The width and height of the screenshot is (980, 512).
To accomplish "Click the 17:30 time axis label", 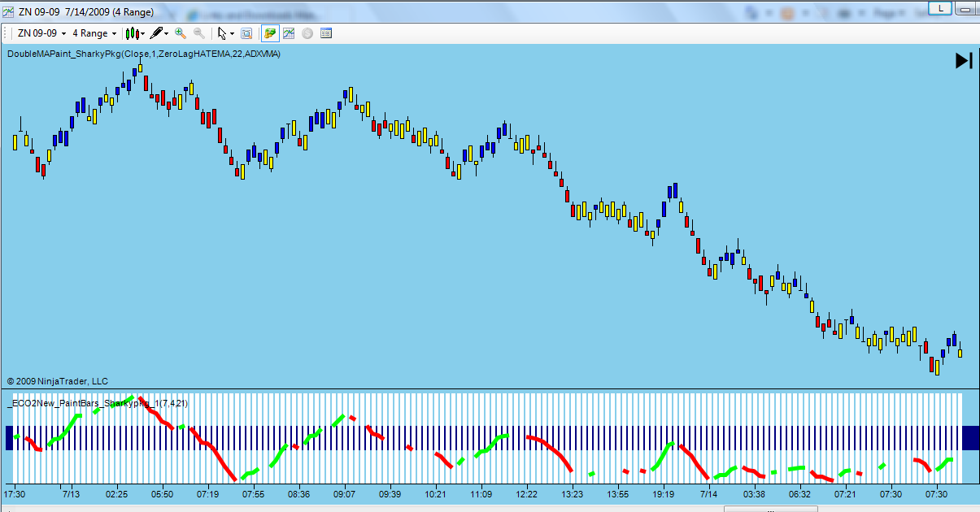I will pyautogui.click(x=15, y=494).
